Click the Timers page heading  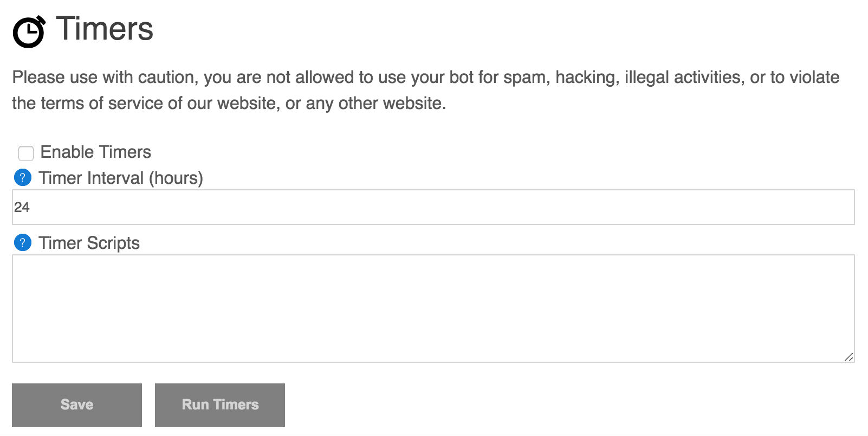point(105,29)
